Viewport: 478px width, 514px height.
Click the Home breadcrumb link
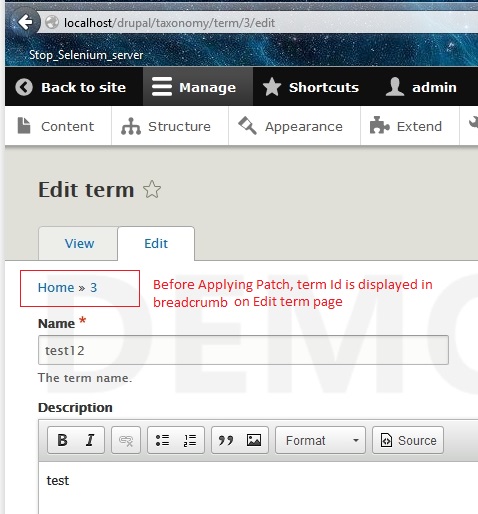coord(56,287)
